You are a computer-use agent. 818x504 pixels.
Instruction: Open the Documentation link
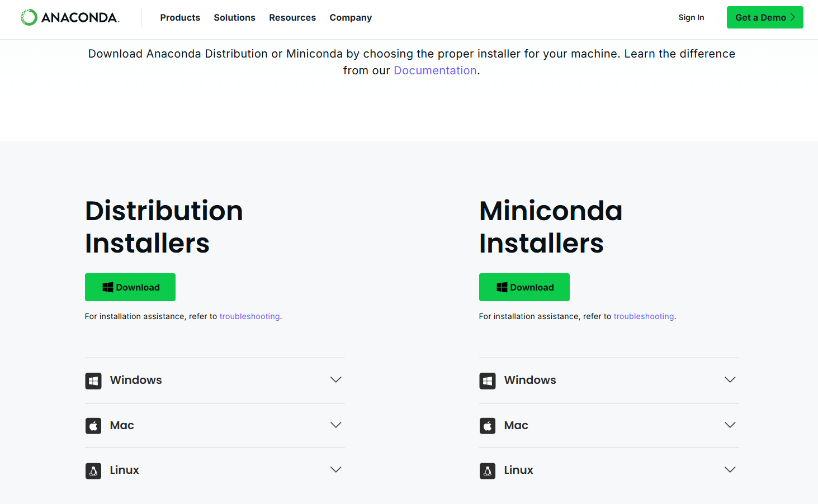435,70
